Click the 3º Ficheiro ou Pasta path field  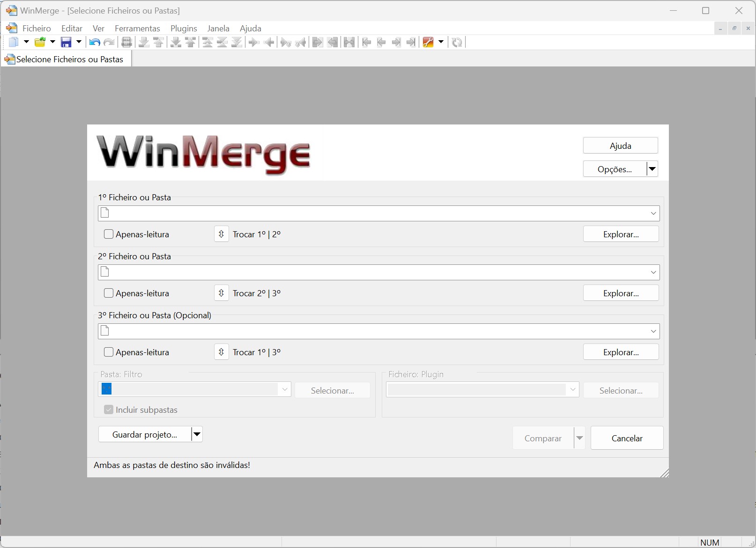coord(375,331)
